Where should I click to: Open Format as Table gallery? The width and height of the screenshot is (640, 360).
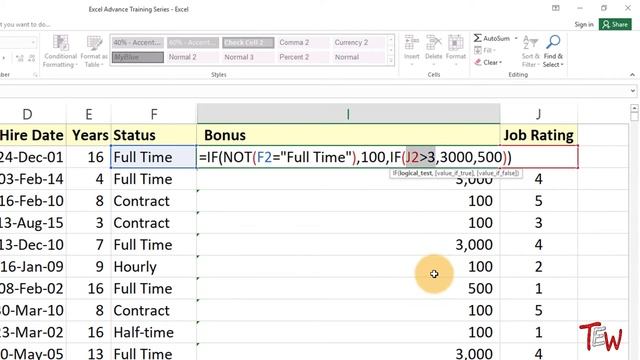coord(94,51)
